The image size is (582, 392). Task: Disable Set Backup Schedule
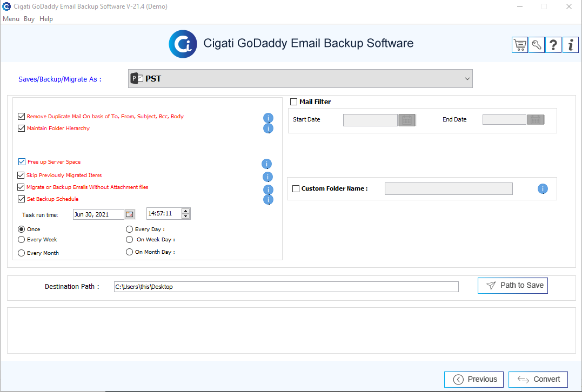coord(22,199)
